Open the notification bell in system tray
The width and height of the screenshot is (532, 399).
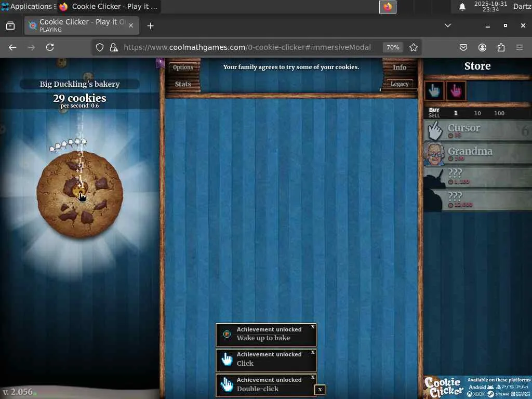462,7
